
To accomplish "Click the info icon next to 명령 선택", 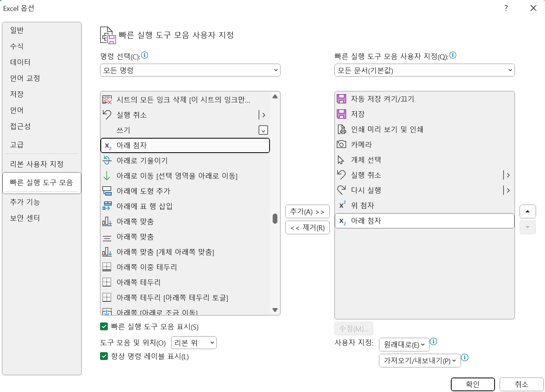I will click(145, 55).
